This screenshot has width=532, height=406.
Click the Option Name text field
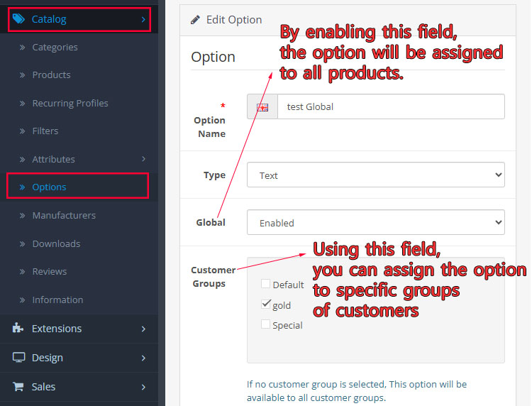click(x=390, y=107)
